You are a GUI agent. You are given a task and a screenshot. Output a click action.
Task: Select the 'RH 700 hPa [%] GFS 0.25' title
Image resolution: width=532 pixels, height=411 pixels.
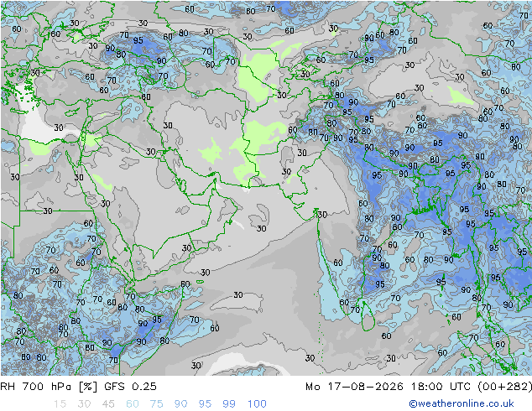[x=78, y=386]
